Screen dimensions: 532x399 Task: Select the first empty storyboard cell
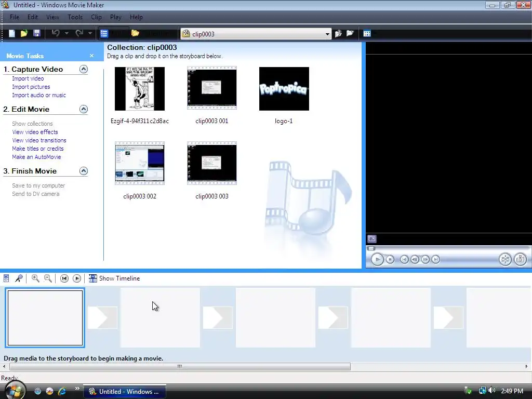[45, 317]
